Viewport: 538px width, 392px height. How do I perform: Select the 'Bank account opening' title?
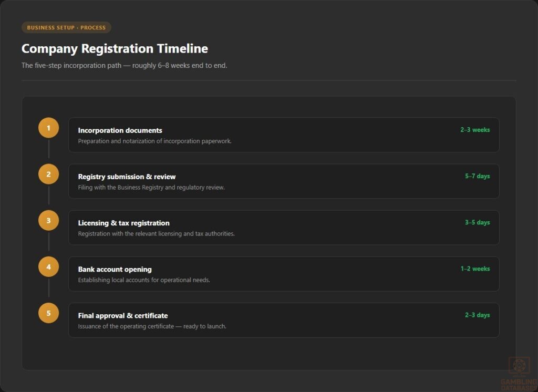coord(115,270)
